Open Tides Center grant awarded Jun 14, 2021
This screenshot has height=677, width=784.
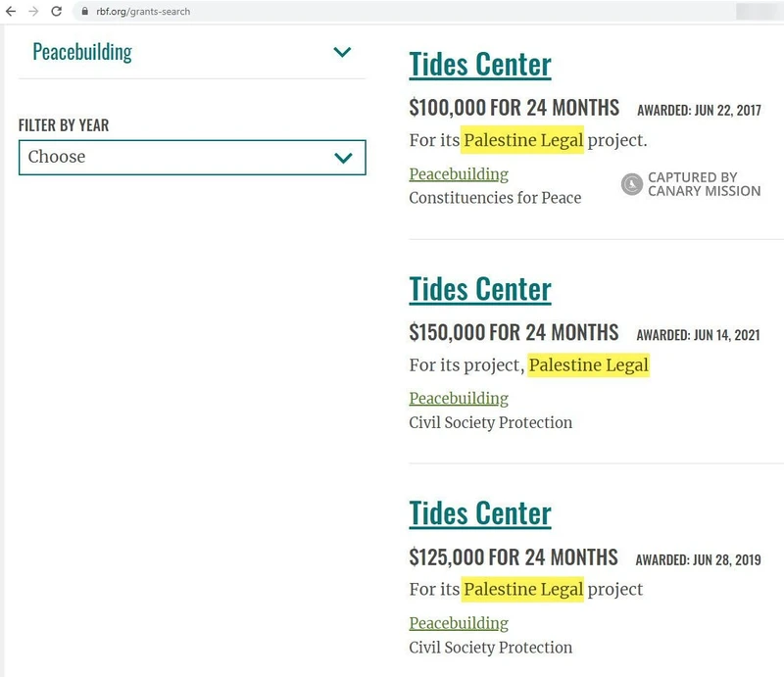(x=480, y=289)
